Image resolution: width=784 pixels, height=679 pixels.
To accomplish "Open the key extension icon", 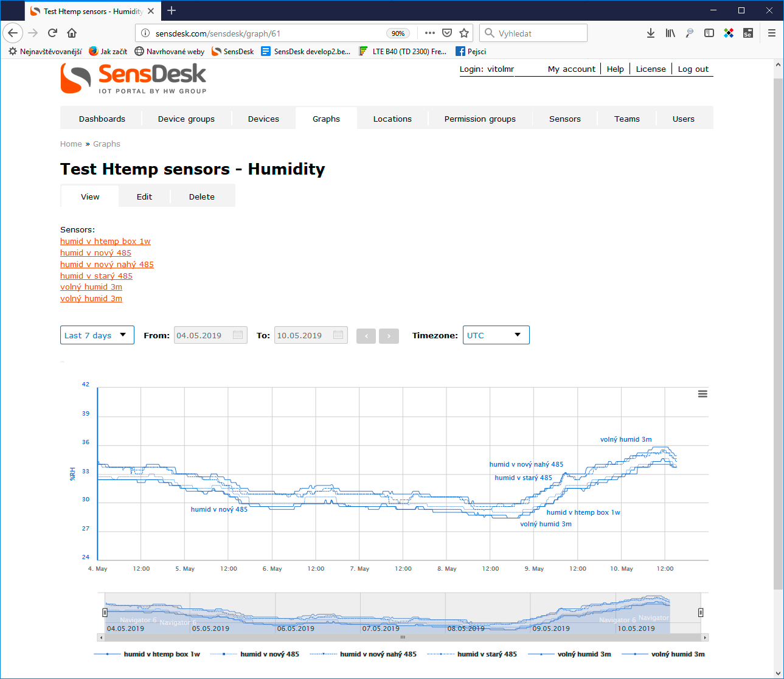I will 690,33.
